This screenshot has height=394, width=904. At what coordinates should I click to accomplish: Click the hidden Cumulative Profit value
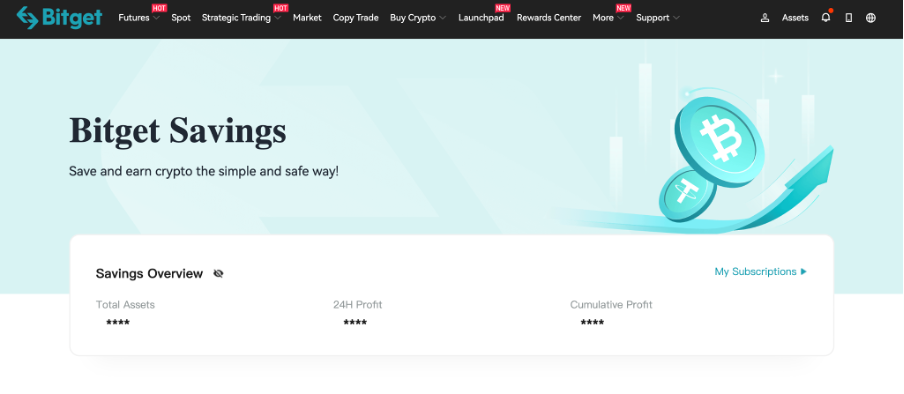pos(592,322)
